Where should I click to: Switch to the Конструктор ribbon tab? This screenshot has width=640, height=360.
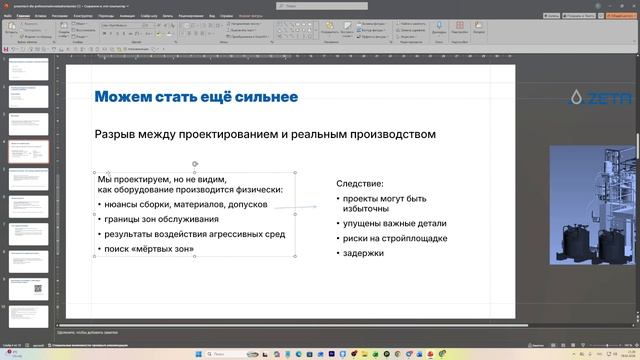(83, 16)
